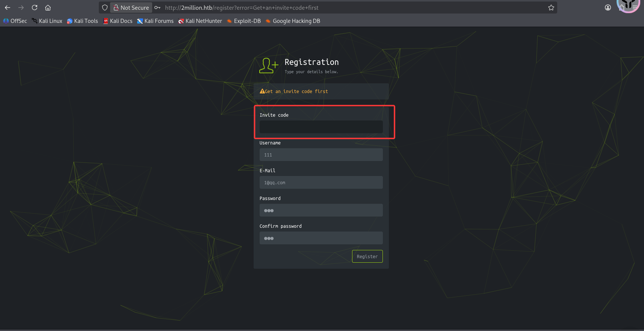
Task: Open the OffSec bookmark
Action: tap(15, 21)
